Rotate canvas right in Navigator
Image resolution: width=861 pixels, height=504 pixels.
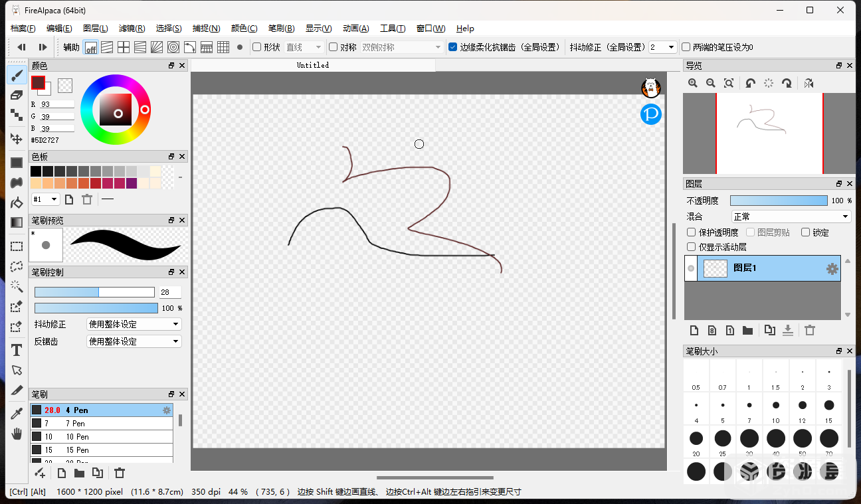(787, 83)
